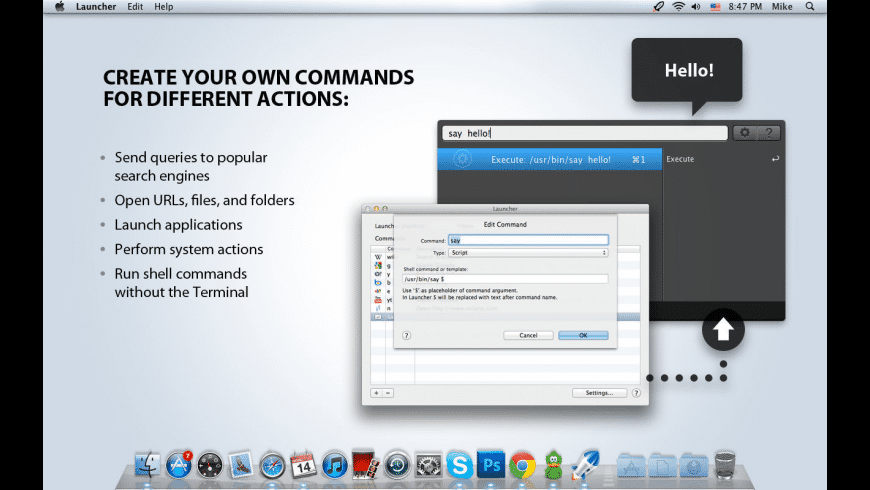Open Photoshop Ps icon in dock
Viewport: 870px width, 490px height.
(491, 464)
